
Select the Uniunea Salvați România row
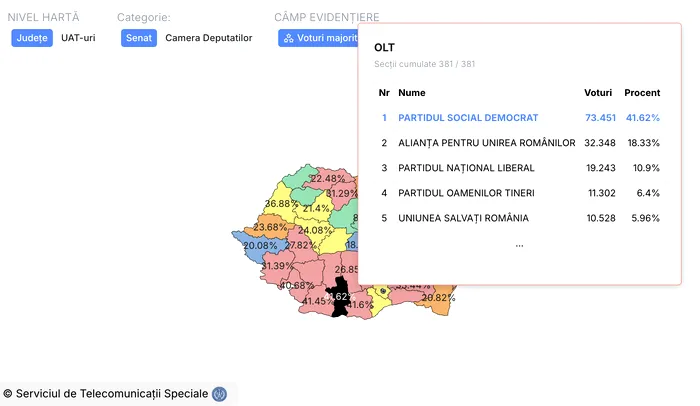coord(518,218)
